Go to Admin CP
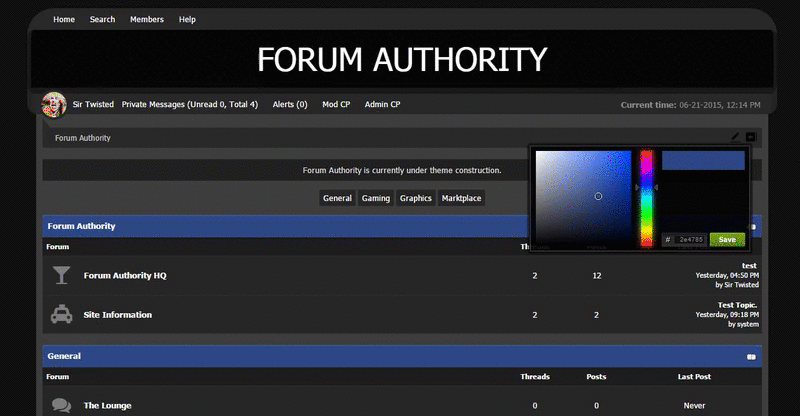This screenshot has height=416, width=800. tap(382, 104)
